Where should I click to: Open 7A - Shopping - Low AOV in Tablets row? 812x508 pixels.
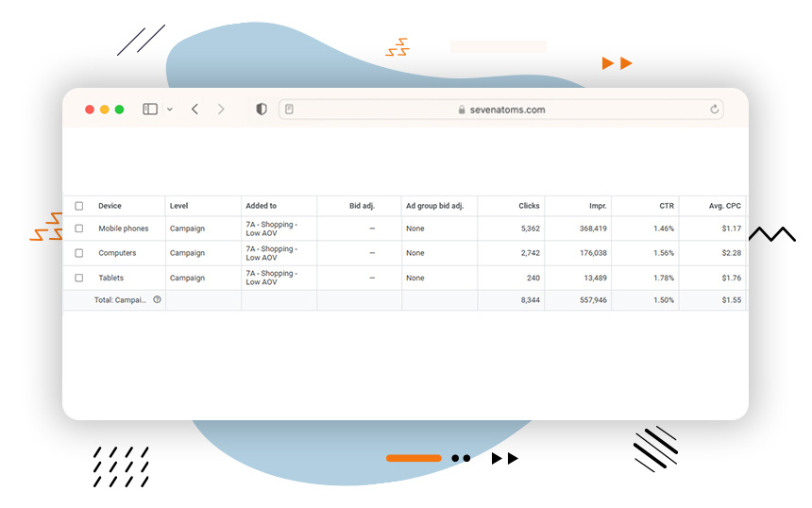pyautogui.click(x=271, y=278)
